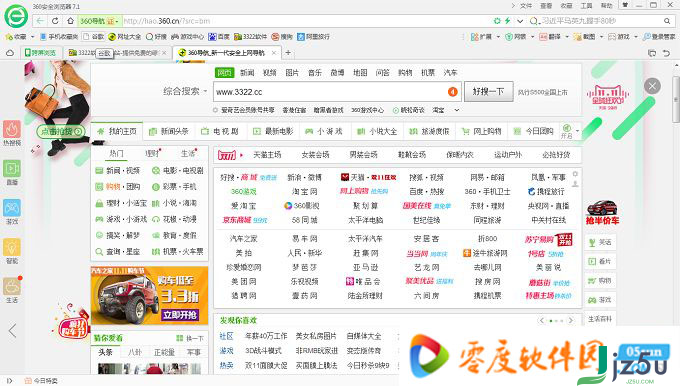Switch to the 新闻 search tab
This screenshot has height=386, width=680.
pos(247,73)
